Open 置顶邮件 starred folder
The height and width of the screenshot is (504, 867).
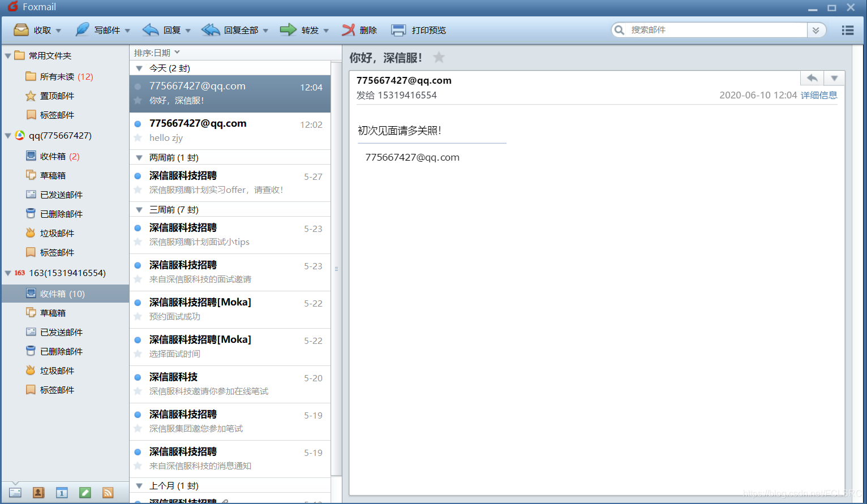tap(57, 96)
